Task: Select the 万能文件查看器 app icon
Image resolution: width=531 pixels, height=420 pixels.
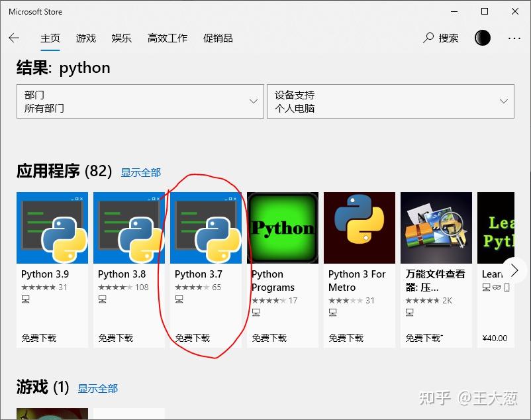Action: 436,227
